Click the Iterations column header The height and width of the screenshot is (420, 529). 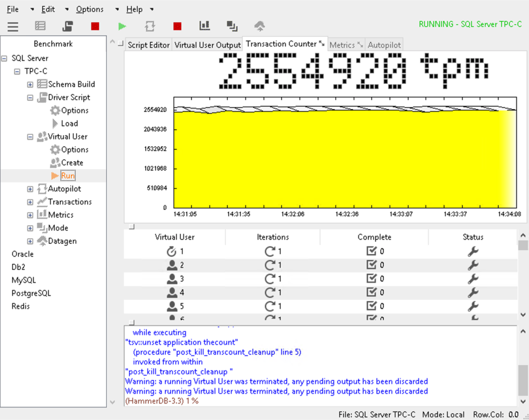pos(273,237)
